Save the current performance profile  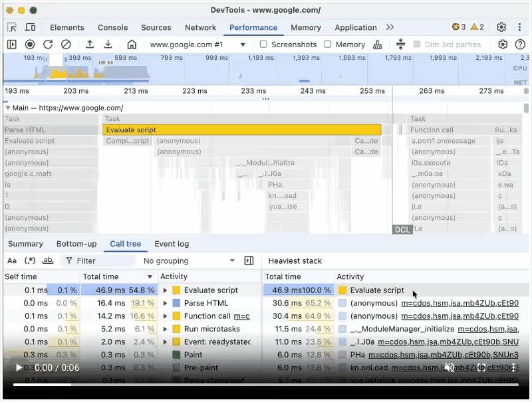[x=108, y=45]
